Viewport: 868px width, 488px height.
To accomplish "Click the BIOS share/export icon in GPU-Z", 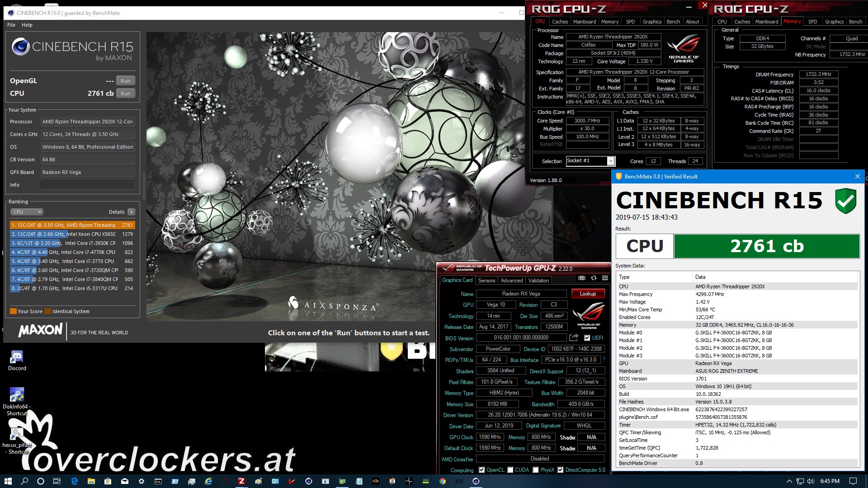I will click(574, 338).
